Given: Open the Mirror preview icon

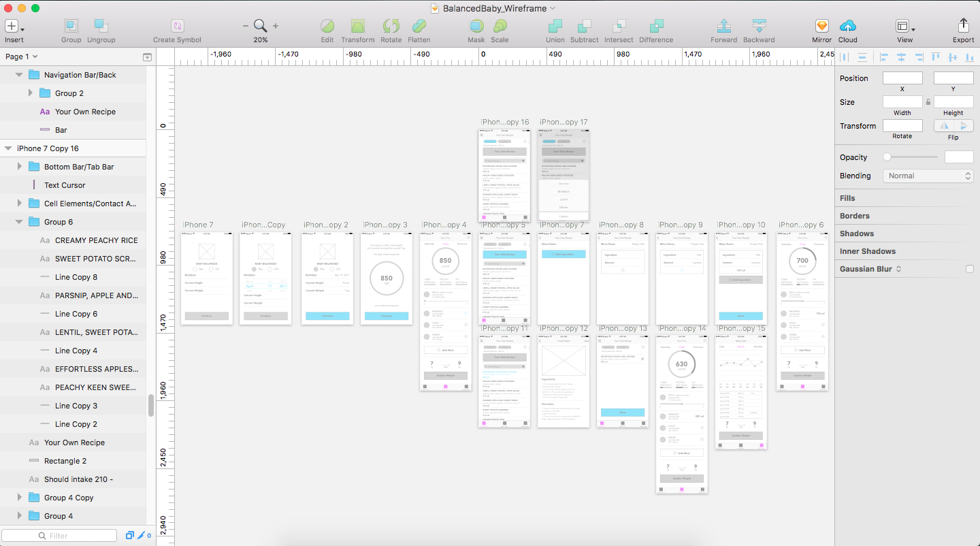Looking at the screenshot, I should (821, 27).
